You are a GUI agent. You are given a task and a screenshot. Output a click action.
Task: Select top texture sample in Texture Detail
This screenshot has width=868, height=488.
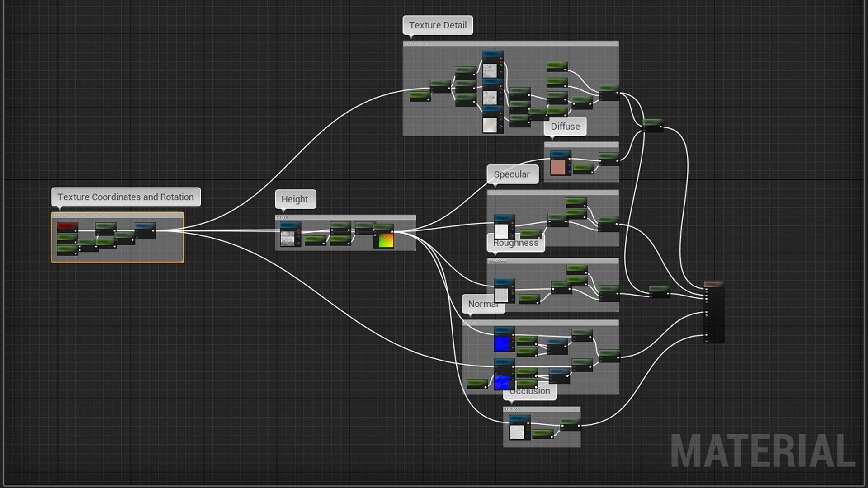tap(490, 70)
